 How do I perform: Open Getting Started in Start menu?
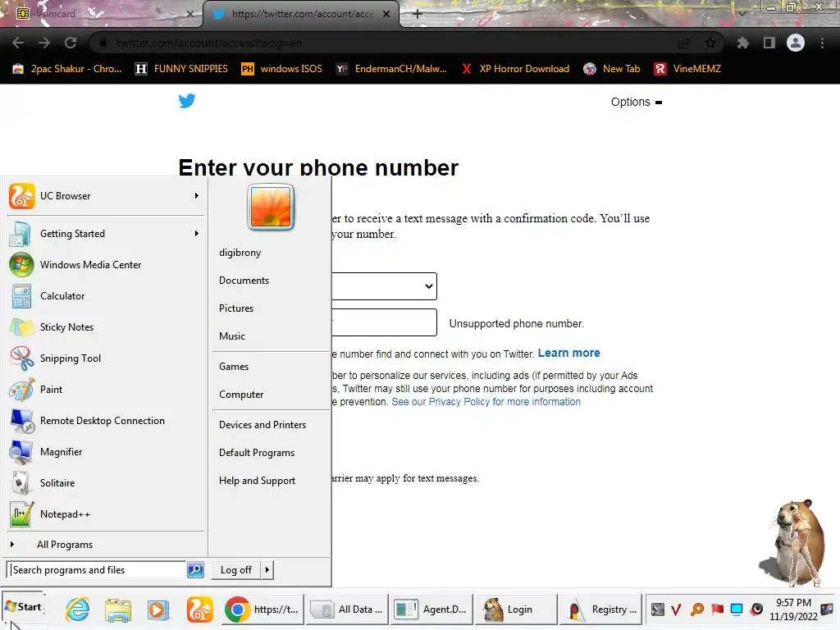105,234
